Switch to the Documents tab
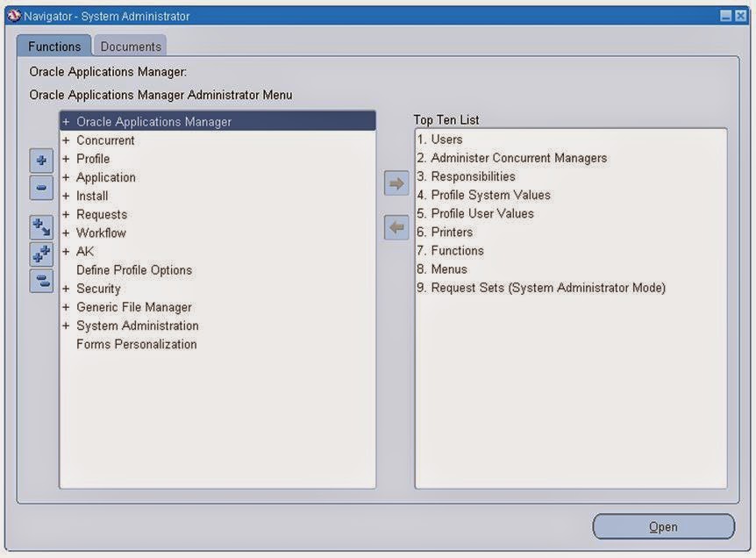This screenshot has height=558, width=756. [x=131, y=46]
